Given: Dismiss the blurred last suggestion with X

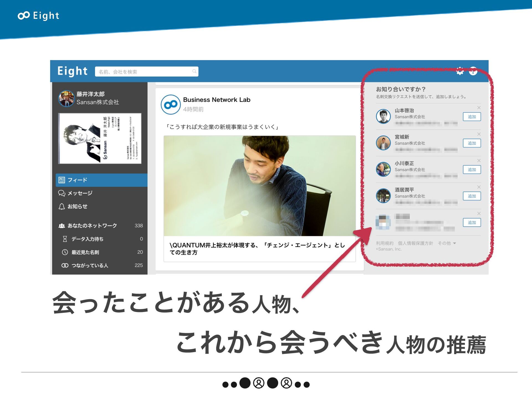Looking at the screenshot, I should click(479, 213).
